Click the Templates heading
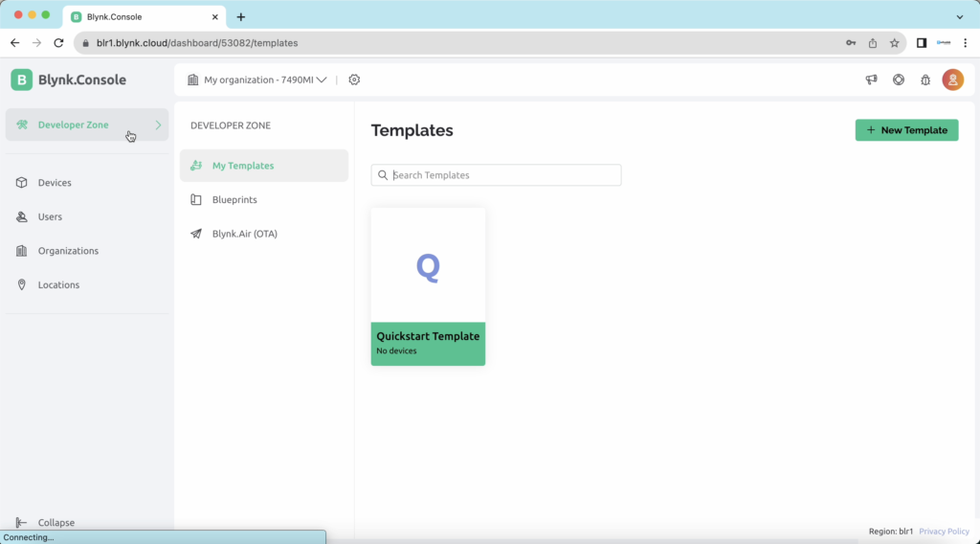This screenshot has width=980, height=544. tap(412, 130)
